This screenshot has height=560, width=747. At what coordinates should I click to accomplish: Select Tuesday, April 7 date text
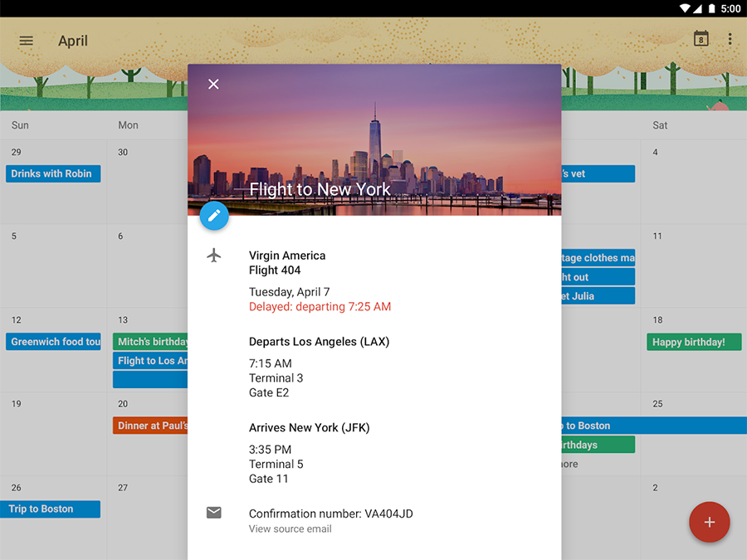[289, 292]
